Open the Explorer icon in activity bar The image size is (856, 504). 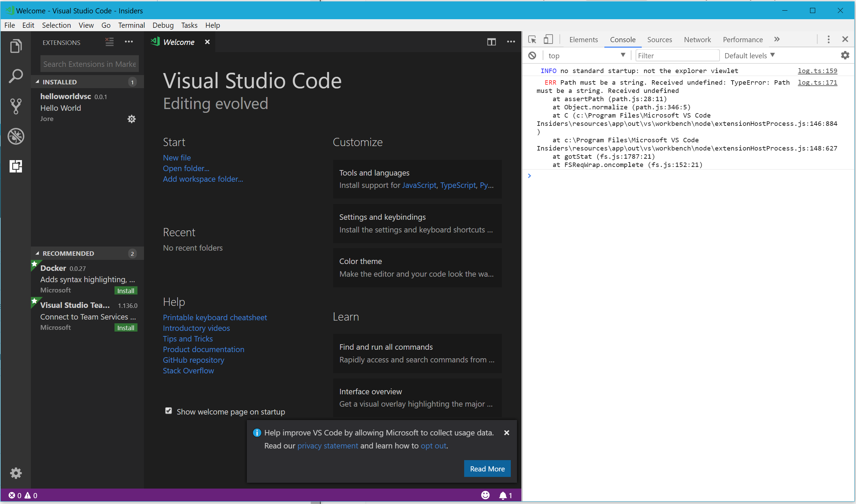(x=16, y=46)
